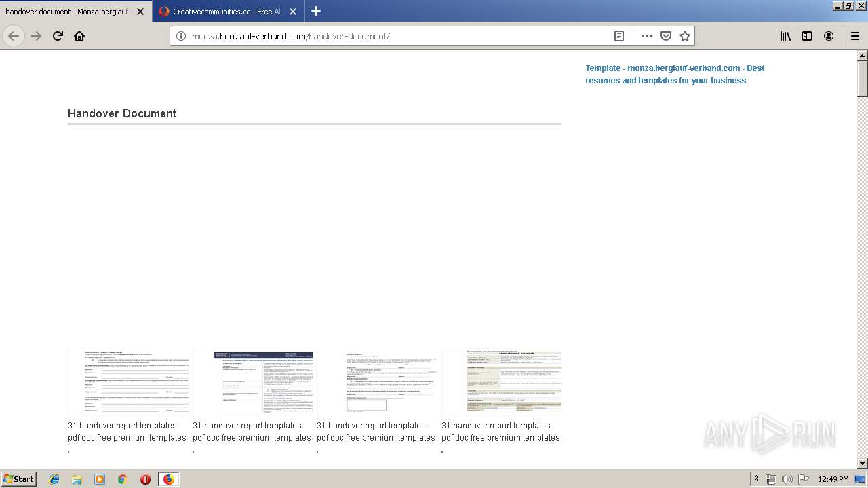Switch to handover document tab
Screen dimensions: 868x488
coord(68,12)
